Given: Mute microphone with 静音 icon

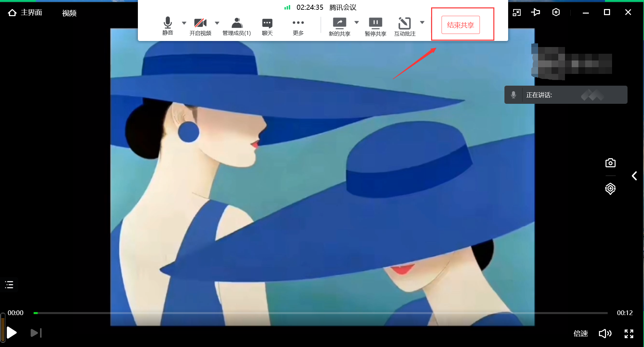Looking at the screenshot, I should point(168,26).
